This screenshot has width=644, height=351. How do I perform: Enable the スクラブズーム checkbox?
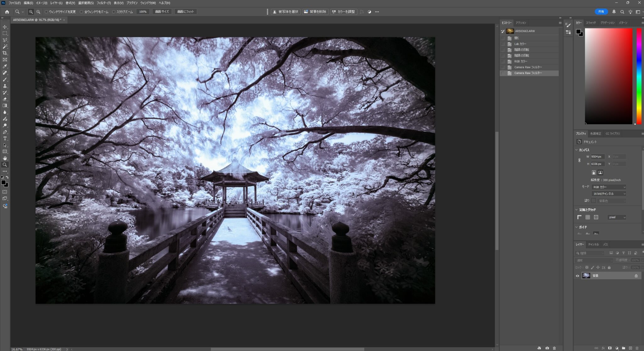coord(114,12)
